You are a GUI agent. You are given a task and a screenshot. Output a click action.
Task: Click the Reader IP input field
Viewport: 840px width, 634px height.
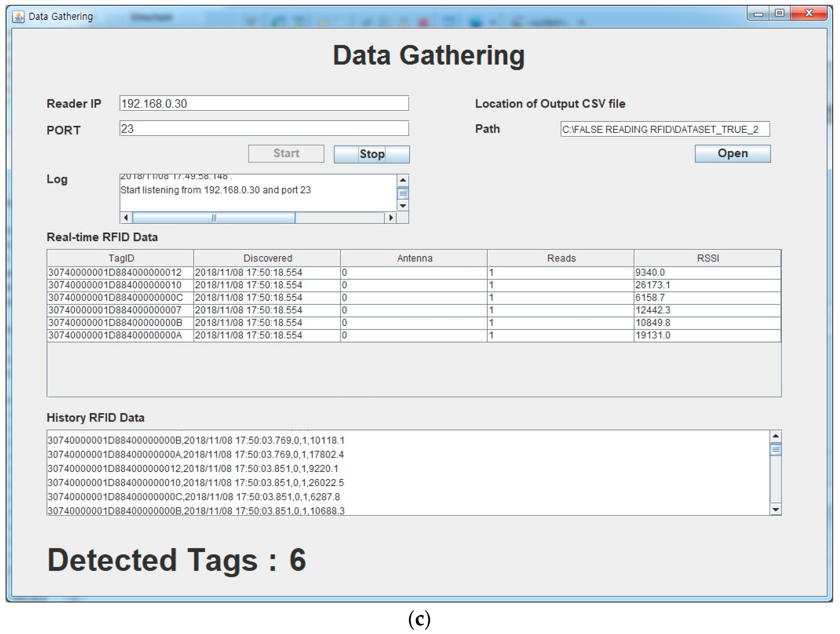264,103
